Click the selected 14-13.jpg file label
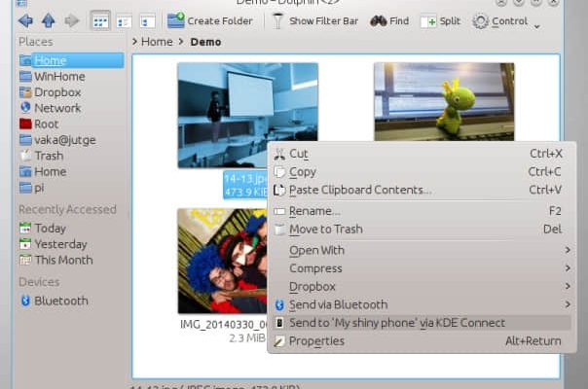Screen dimensions: 588x389 point(245,185)
